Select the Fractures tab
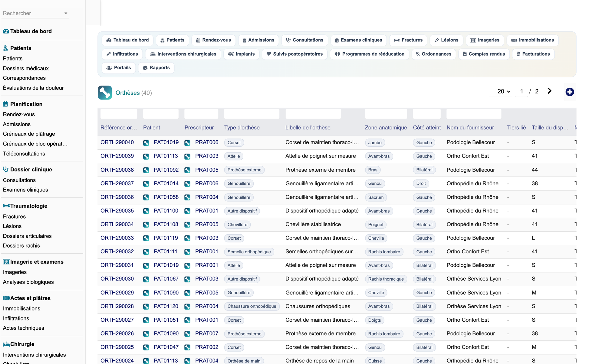The width and height of the screenshot is (589, 364). click(x=408, y=40)
